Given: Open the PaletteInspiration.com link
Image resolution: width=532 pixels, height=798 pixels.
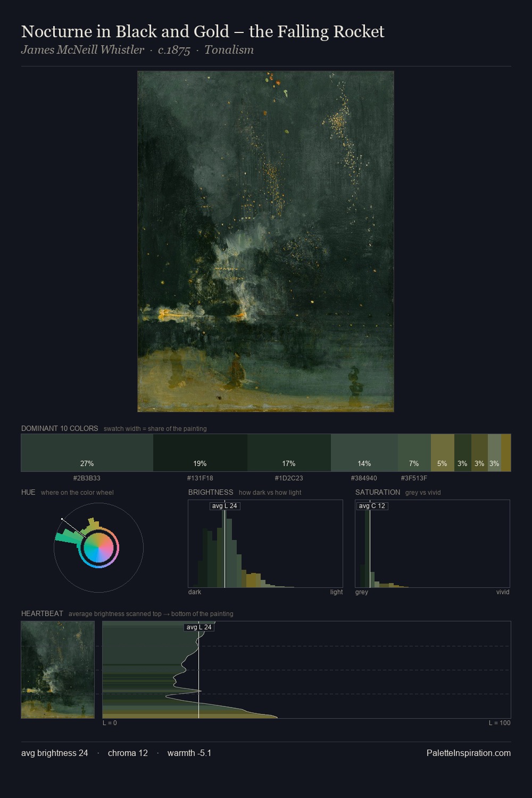Looking at the screenshot, I should click(x=469, y=753).
